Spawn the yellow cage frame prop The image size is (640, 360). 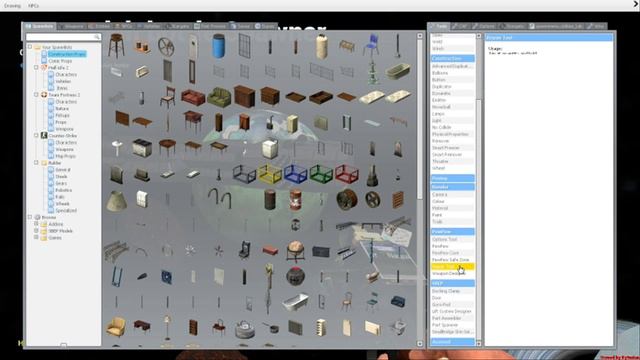[270, 173]
